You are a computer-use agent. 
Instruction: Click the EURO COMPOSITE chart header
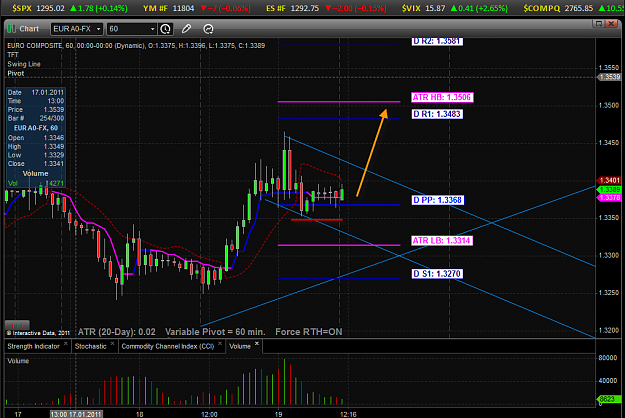[136, 46]
